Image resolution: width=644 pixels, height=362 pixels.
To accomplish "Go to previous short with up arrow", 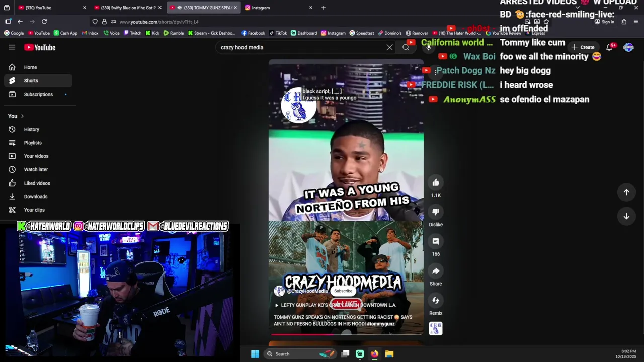I will click(x=626, y=192).
